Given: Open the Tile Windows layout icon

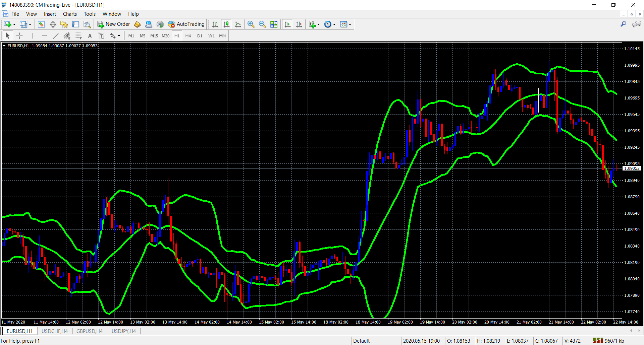Looking at the screenshot, I should (x=274, y=24).
